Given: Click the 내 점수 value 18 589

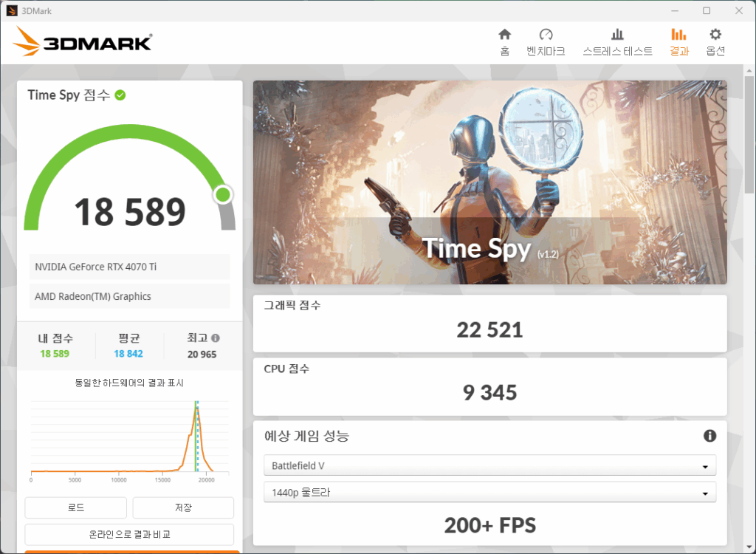Looking at the screenshot, I should [x=55, y=354].
